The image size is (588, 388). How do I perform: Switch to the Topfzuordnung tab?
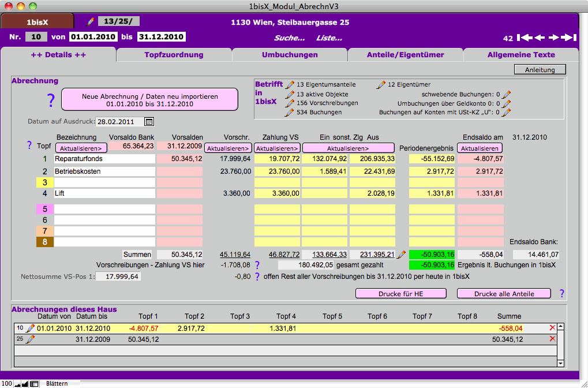(x=174, y=55)
